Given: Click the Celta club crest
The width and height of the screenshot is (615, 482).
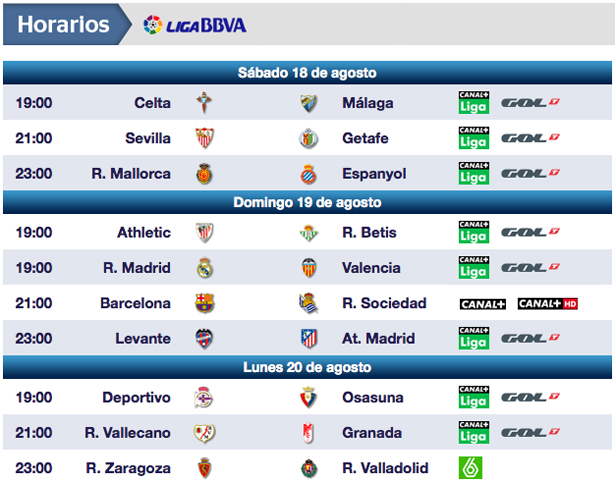Looking at the screenshot, I should [x=205, y=103].
